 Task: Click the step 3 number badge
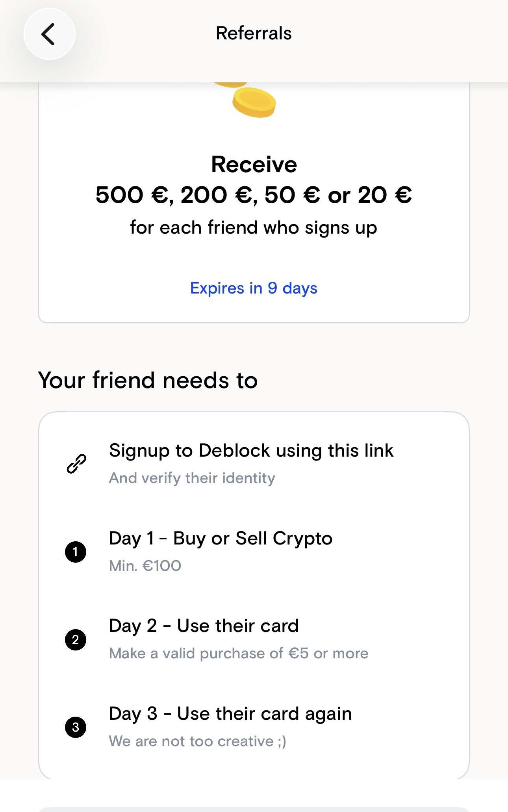point(76,727)
